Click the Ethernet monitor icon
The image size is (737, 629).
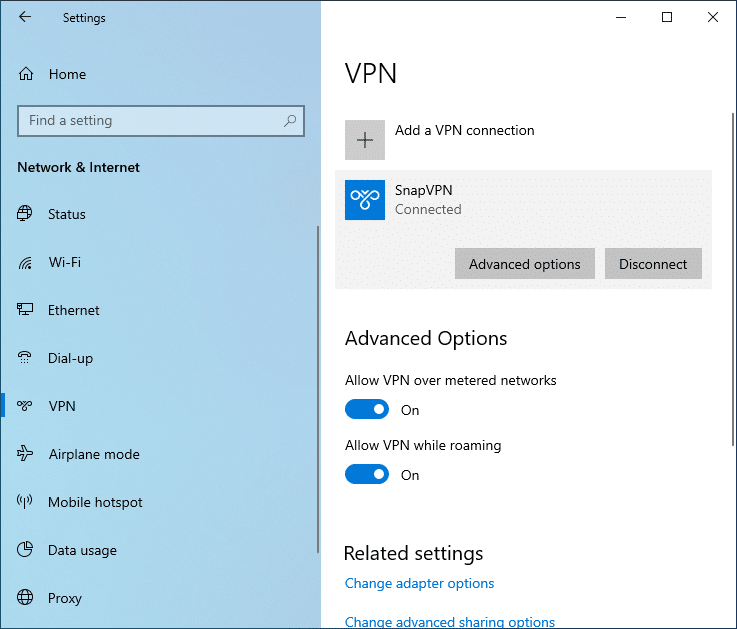[25, 309]
